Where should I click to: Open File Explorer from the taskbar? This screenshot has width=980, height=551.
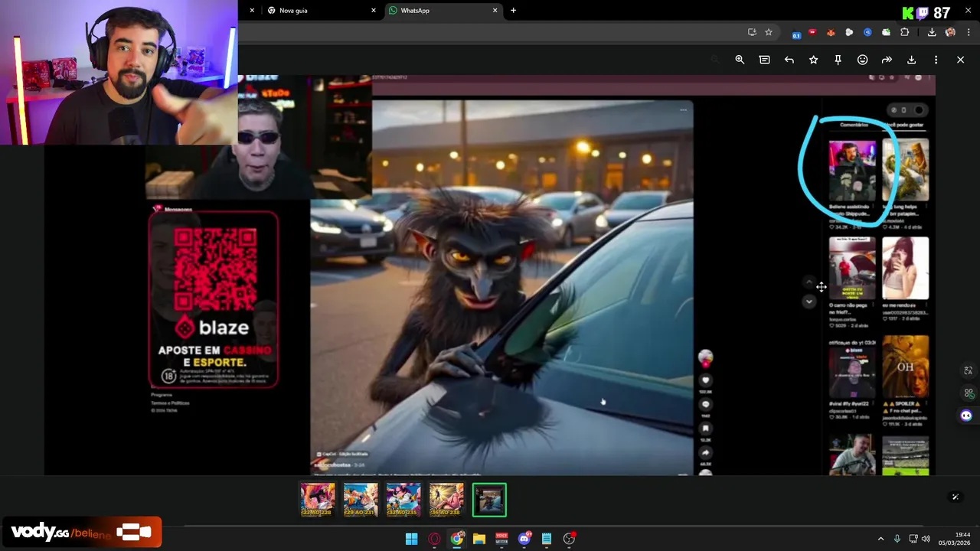pyautogui.click(x=479, y=539)
